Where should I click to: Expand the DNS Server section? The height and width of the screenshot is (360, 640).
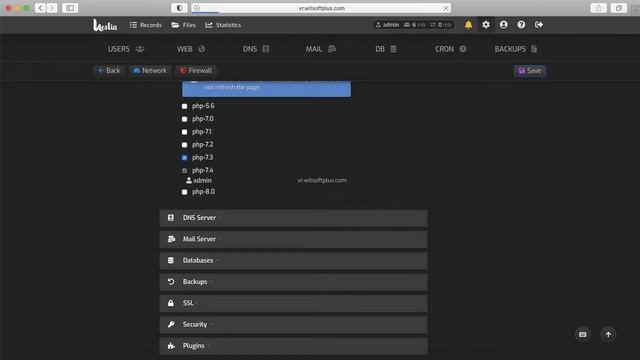point(293,218)
